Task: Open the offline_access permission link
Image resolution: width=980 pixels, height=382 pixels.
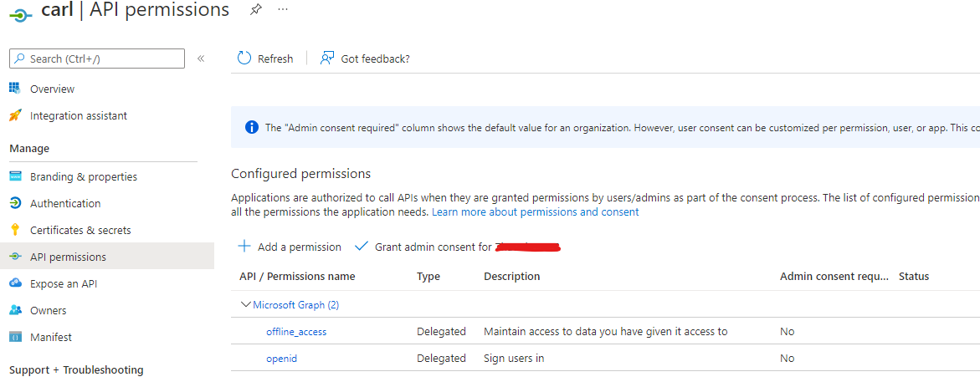Action: point(296,332)
